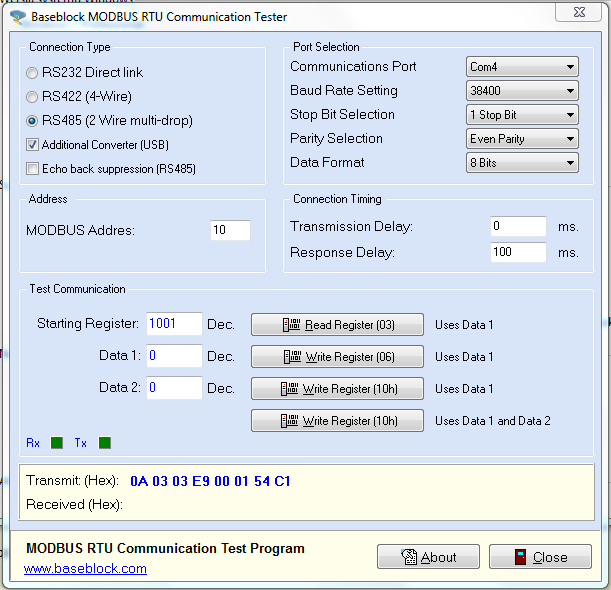Click Write Register (10h) using Data 1 and Data 2
The image size is (611, 590).
pyautogui.click(x=337, y=420)
